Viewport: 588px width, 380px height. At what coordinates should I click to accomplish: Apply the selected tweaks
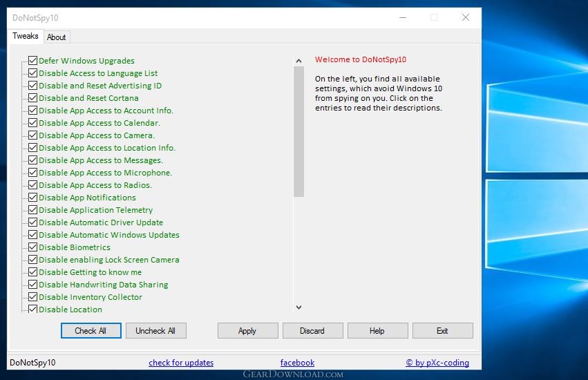click(247, 330)
